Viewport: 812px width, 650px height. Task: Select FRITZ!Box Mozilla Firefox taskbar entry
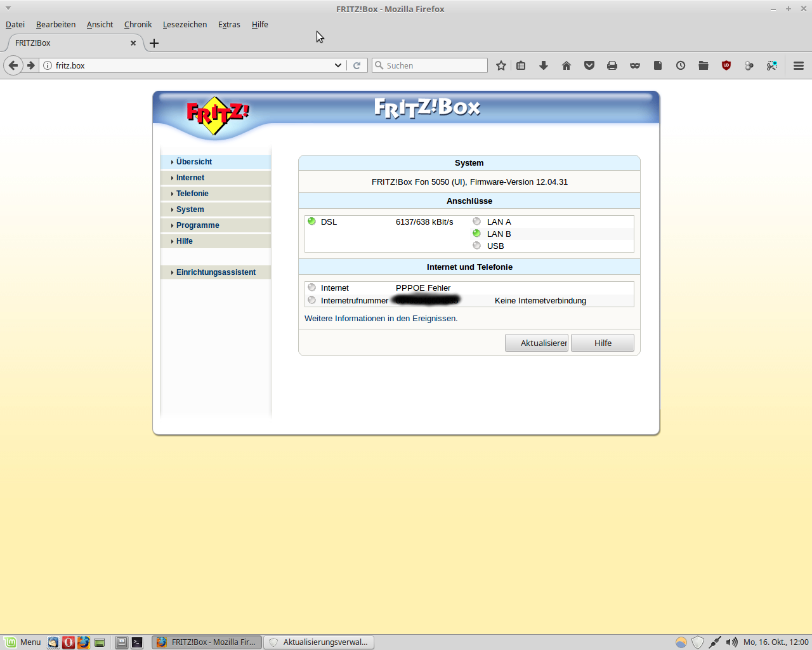206,642
